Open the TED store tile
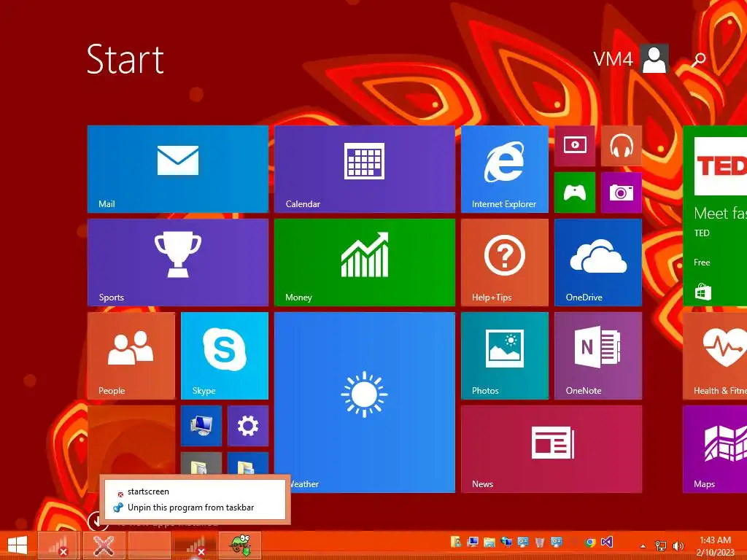Image resolution: width=747 pixels, height=560 pixels. (715, 216)
